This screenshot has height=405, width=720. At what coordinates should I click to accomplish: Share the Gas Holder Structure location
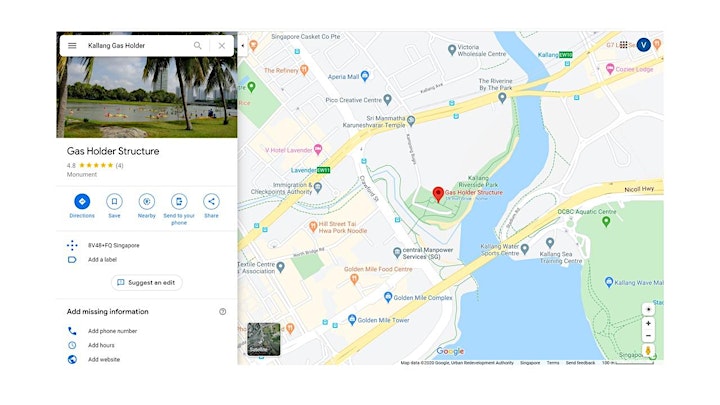click(211, 201)
